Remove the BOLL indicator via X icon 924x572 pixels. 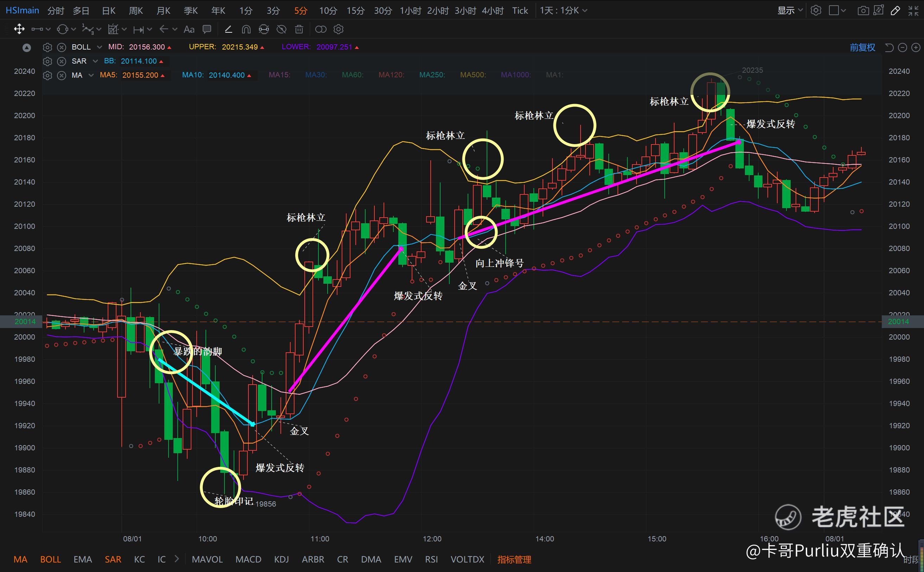point(61,47)
